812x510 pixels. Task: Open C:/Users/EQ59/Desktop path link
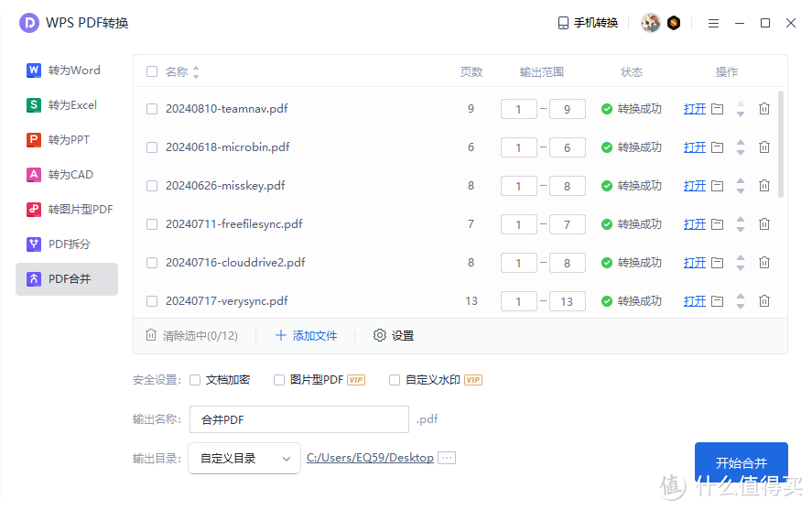370,458
